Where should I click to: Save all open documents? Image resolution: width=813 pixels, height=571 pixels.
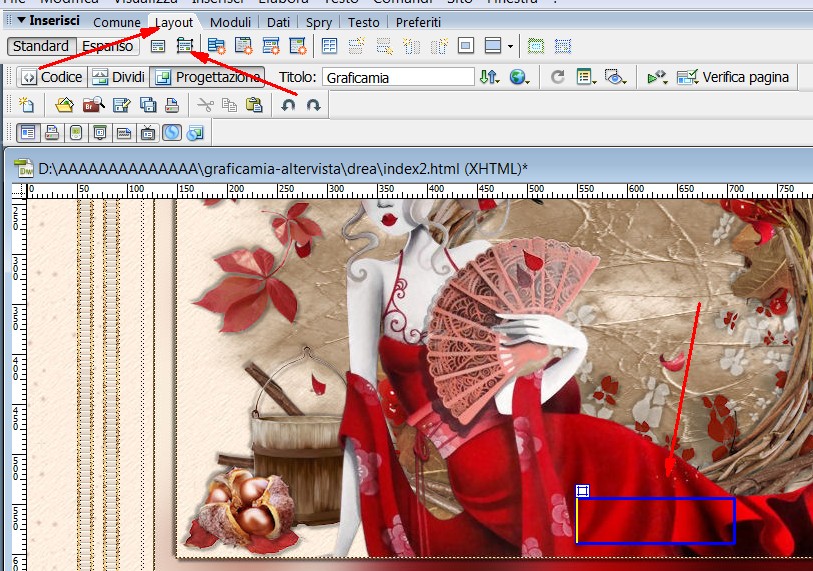(148, 105)
